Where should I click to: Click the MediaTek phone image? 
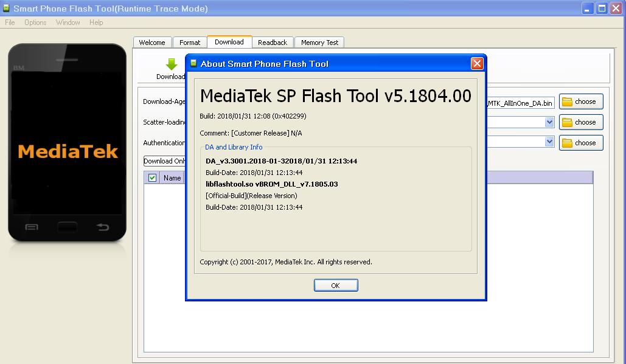click(x=67, y=142)
